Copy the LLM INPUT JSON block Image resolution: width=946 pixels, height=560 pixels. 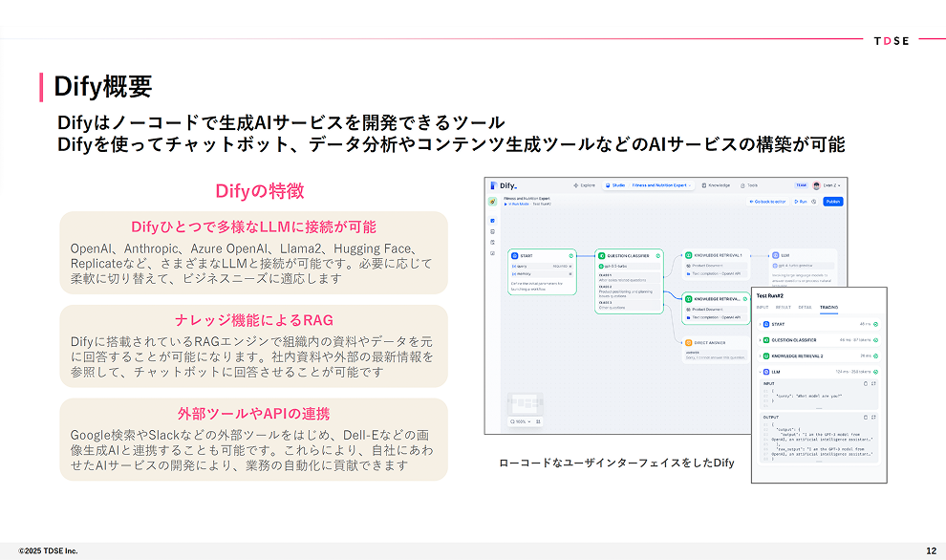tap(866, 383)
